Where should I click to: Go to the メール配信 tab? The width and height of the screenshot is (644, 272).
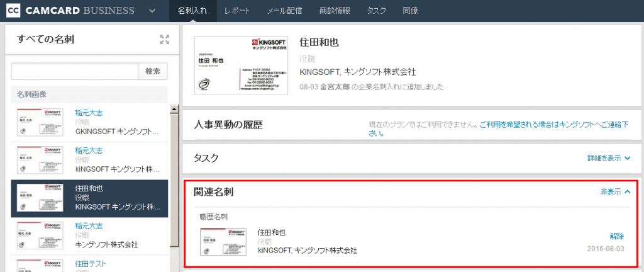tap(284, 11)
